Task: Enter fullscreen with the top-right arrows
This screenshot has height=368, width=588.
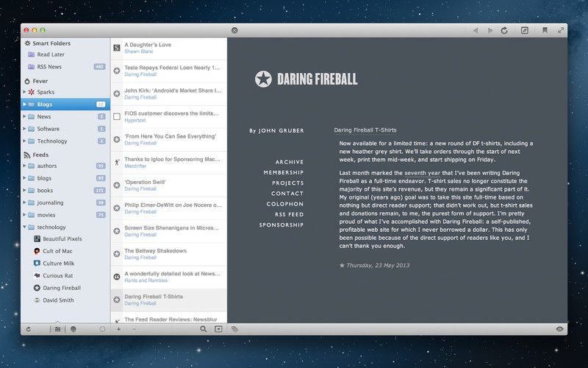Action: 561,30
